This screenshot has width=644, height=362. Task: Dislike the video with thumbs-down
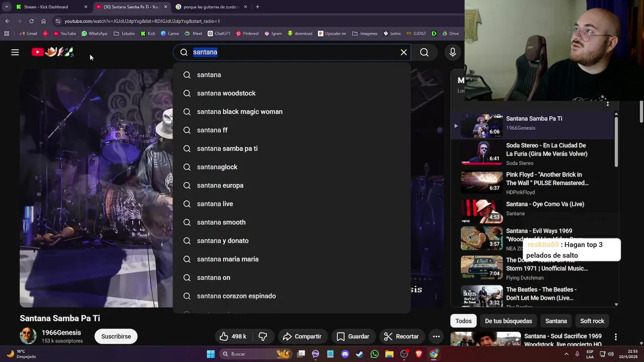[x=263, y=336]
